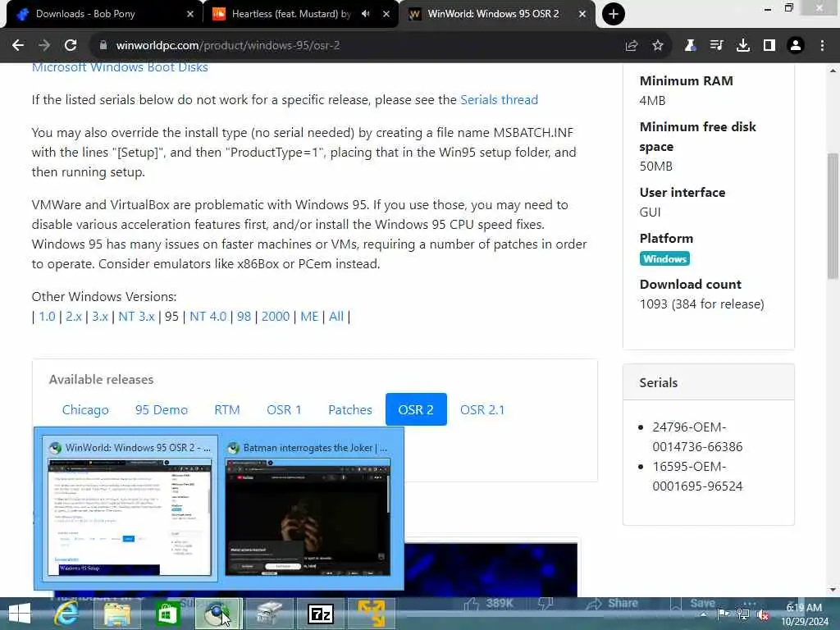The image size is (840, 630).
Task: Open the yellow arrows app on the taskbar
Action: 372,614
